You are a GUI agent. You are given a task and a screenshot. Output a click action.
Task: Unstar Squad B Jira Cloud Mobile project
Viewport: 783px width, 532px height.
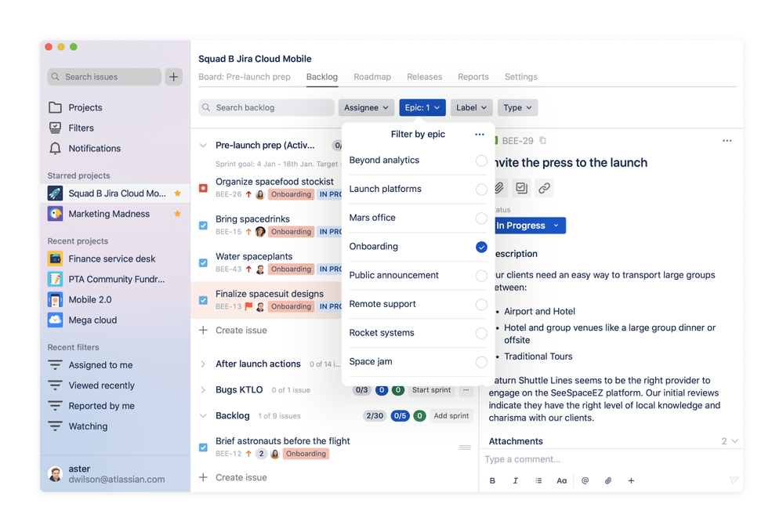pyautogui.click(x=177, y=194)
